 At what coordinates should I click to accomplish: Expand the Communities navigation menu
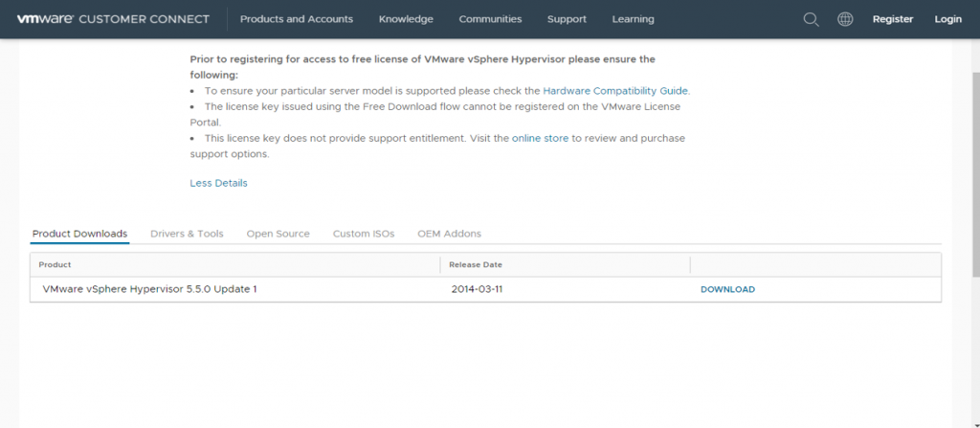pyautogui.click(x=490, y=19)
